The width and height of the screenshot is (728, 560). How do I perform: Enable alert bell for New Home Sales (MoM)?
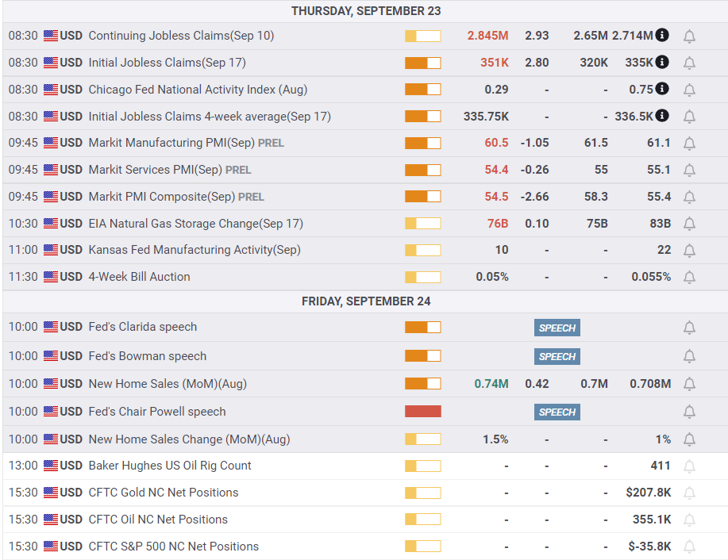coord(689,384)
